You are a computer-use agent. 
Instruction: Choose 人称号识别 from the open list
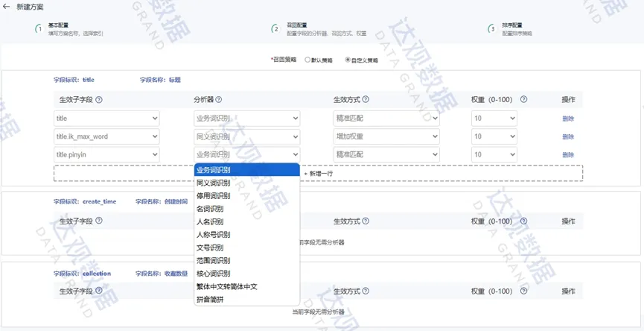coord(247,235)
